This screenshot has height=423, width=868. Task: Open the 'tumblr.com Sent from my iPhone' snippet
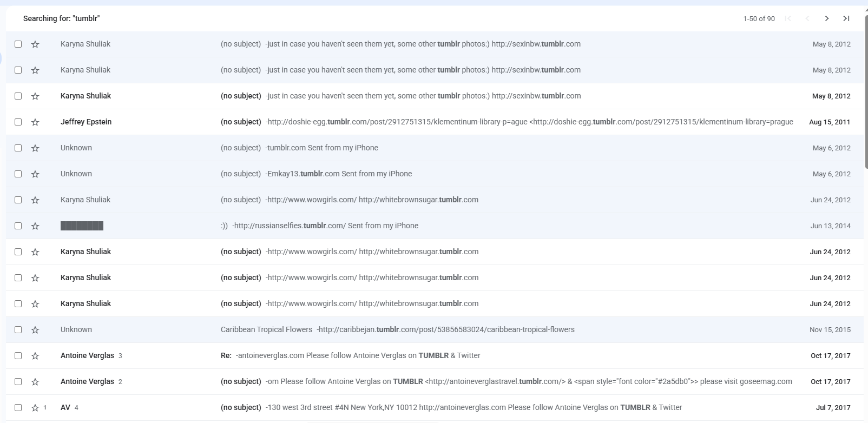tap(321, 148)
